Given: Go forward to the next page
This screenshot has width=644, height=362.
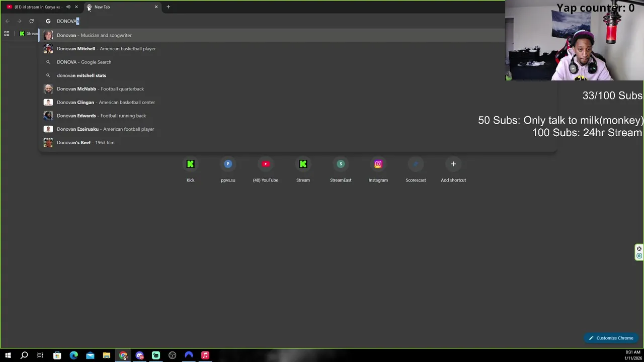Looking at the screenshot, I should pyautogui.click(x=19, y=21).
